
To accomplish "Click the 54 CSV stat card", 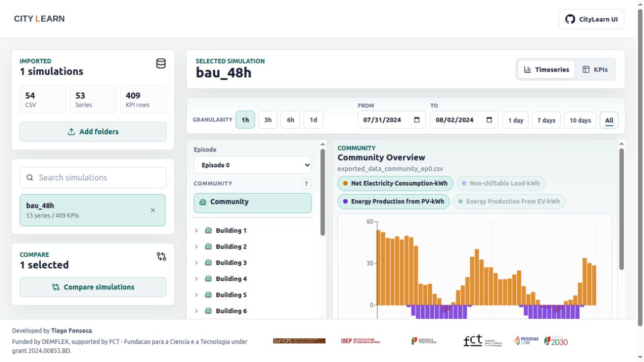I will [x=43, y=99].
